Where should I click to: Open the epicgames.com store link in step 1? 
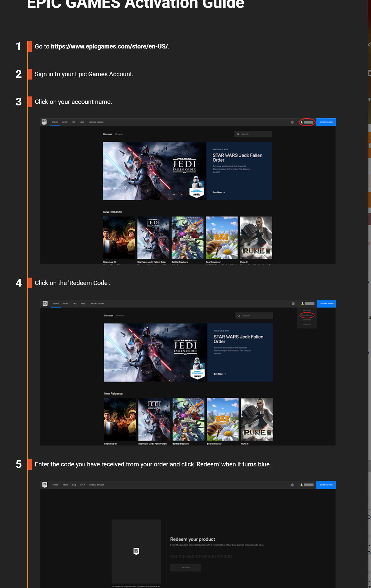[x=109, y=46]
